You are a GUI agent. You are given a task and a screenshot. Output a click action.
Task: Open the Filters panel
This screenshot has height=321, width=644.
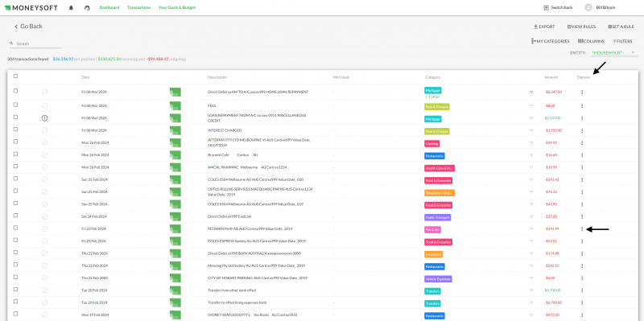pos(622,42)
